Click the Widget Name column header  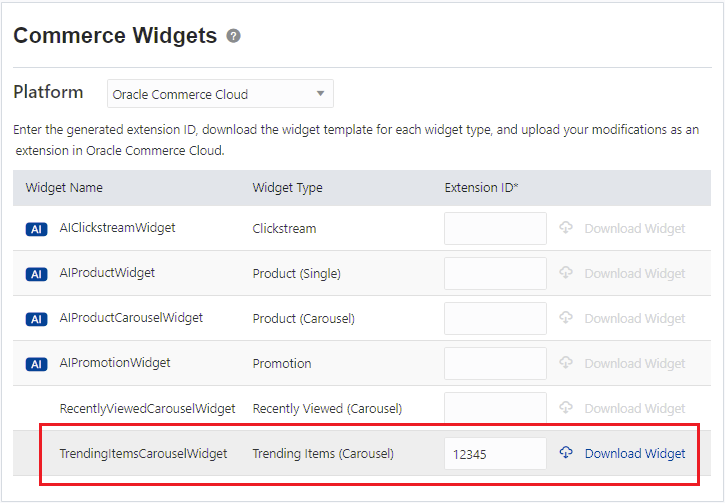pyautogui.click(x=64, y=188)
